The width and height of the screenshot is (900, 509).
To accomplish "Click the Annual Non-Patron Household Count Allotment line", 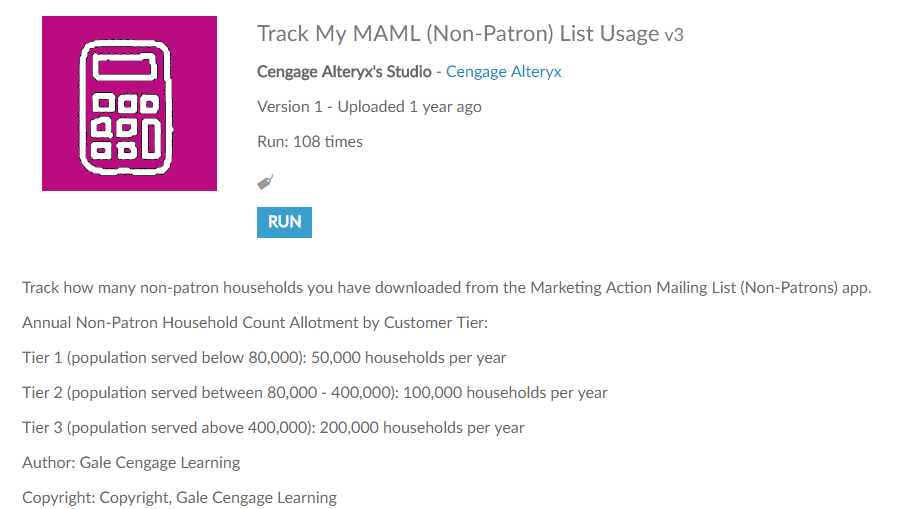I will coord(255,323).
